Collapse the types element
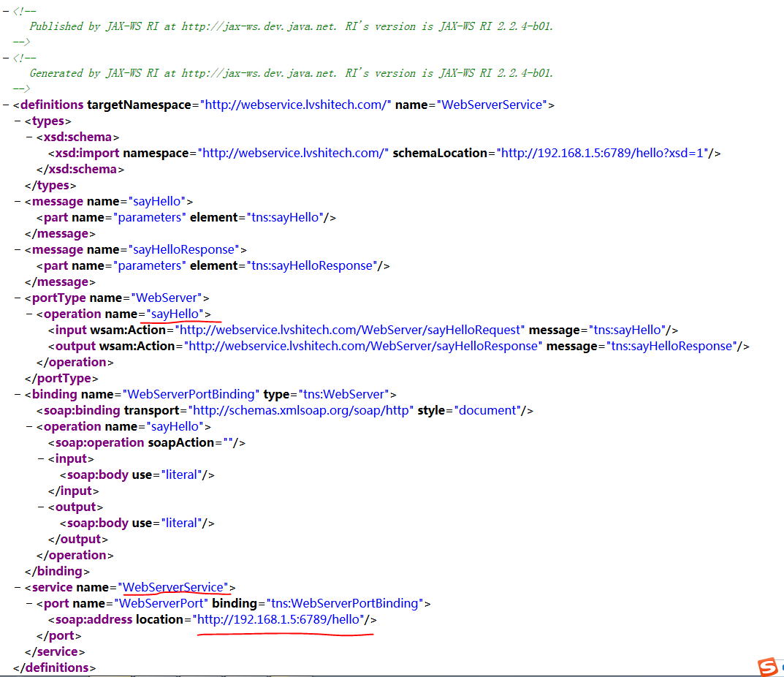The image size is (784, 677). (18, 121)
